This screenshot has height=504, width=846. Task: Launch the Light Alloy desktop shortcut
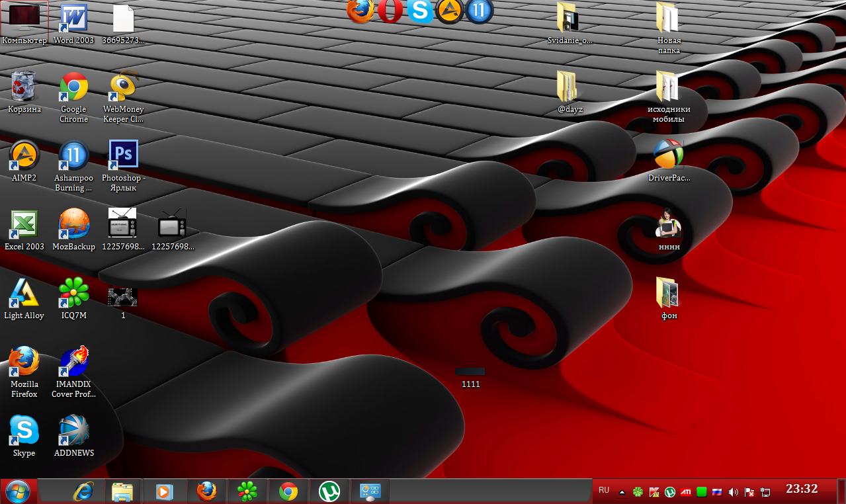[x=24, y=298]
